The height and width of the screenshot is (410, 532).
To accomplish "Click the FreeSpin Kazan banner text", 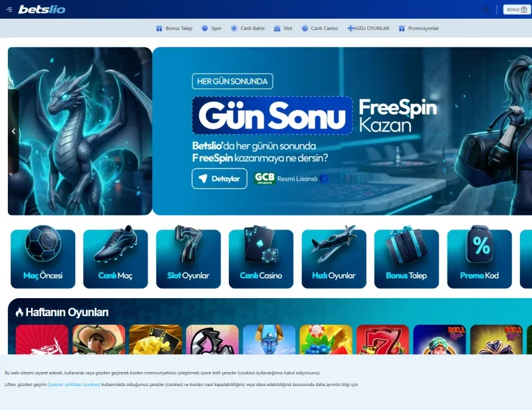I will click(x=398, y=116).
